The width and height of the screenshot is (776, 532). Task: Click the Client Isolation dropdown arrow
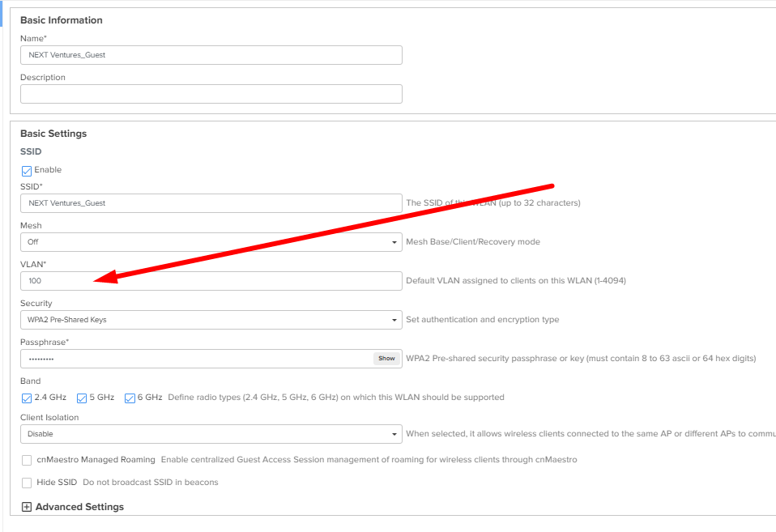coord(394,434)
